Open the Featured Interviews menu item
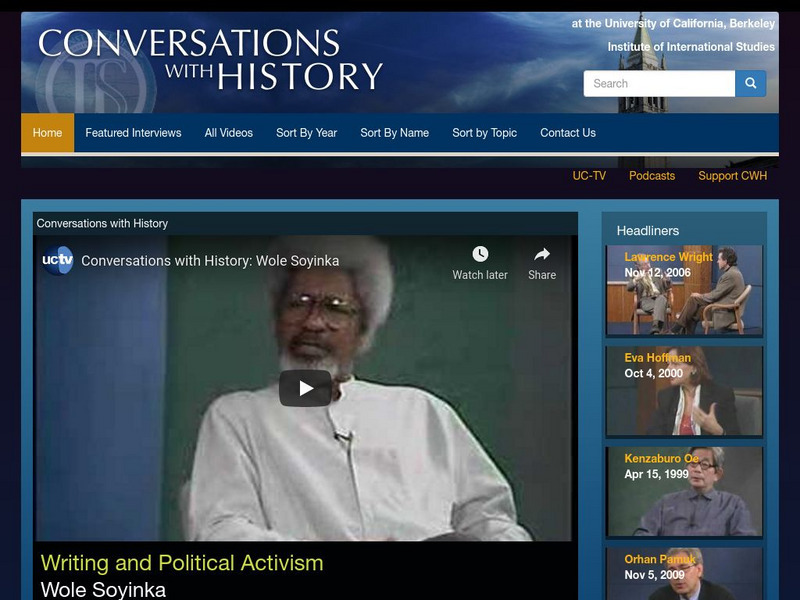 coord(133,133)
